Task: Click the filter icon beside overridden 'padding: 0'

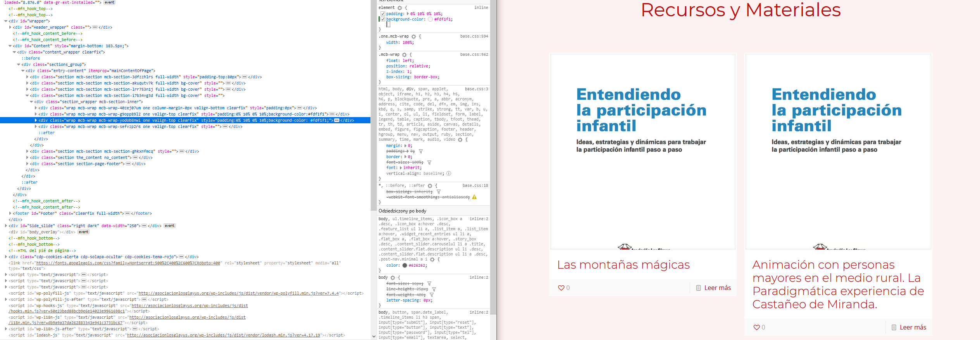Action: (x=421, y=151)
